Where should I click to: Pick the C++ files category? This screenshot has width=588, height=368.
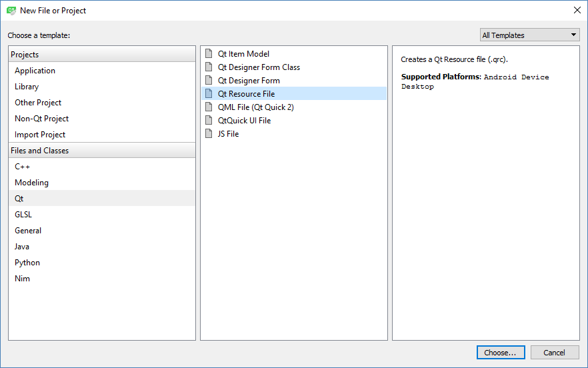pyautogui.click(x=23, y=167)
